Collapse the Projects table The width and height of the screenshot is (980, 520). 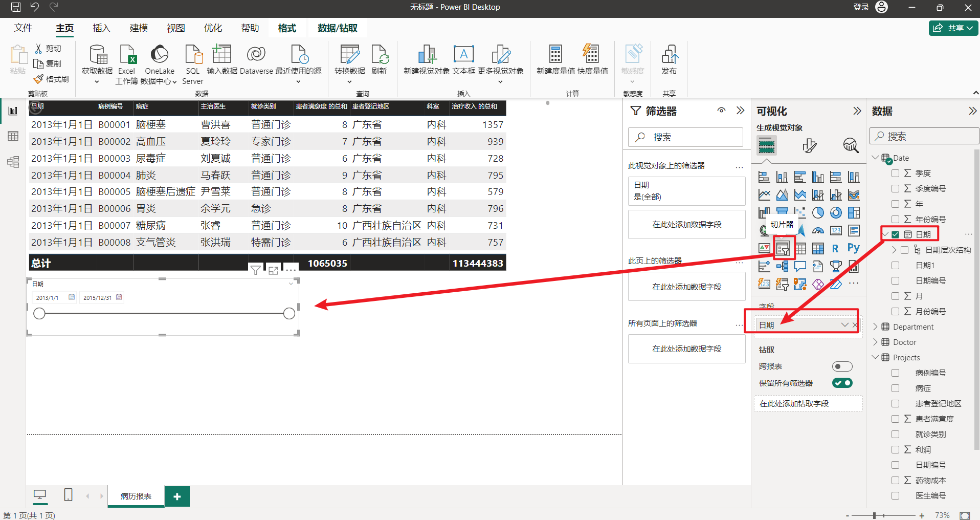[875, 357]
